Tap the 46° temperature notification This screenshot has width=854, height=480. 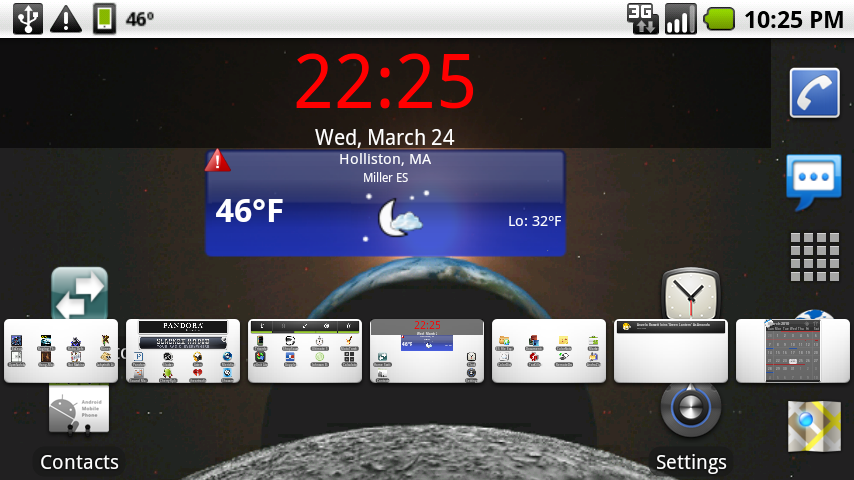(139, 20)
